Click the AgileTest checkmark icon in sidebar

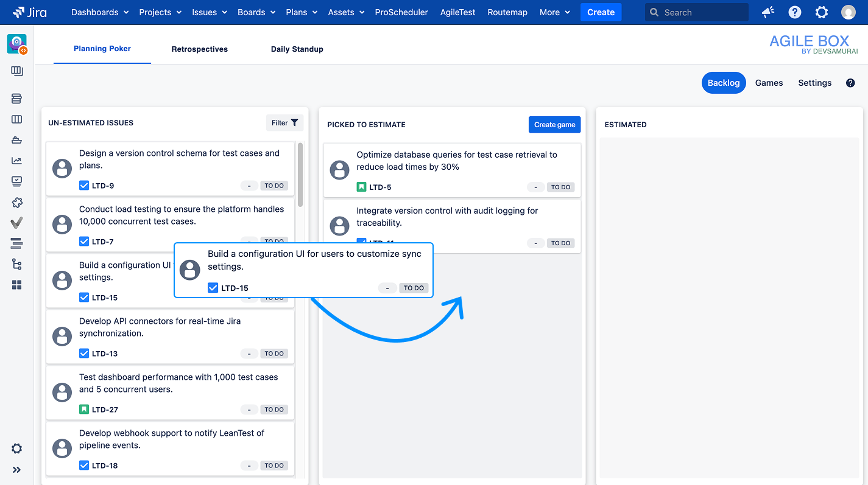coord(17,223)
